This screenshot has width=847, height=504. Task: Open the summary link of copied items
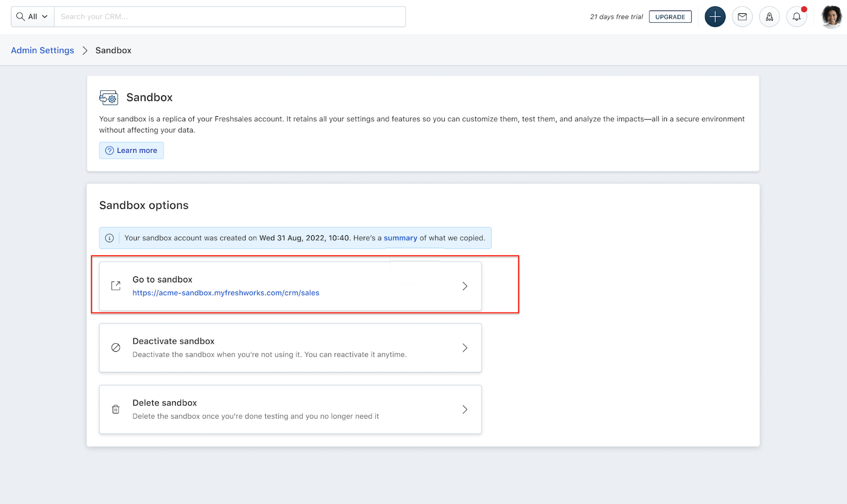[400, 238]
